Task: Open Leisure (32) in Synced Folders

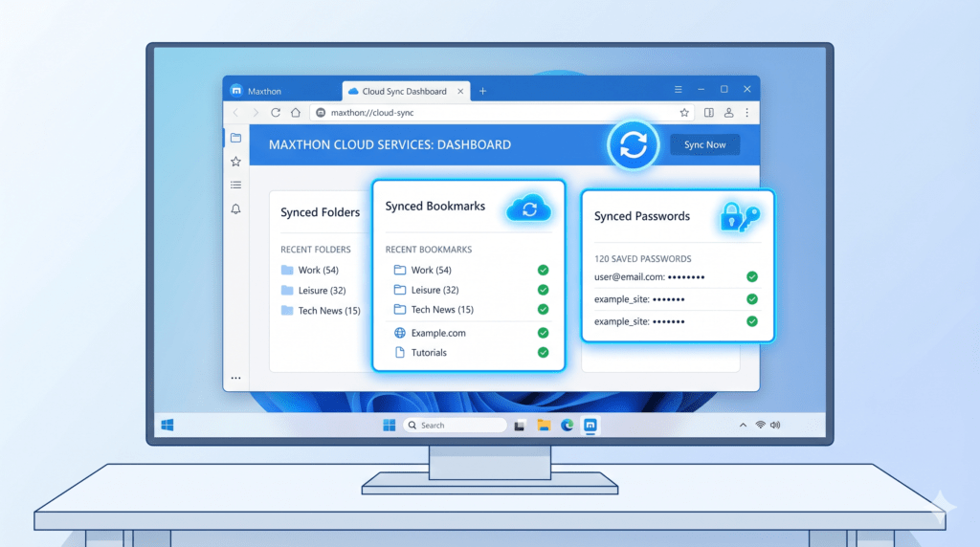Action: 313,291
